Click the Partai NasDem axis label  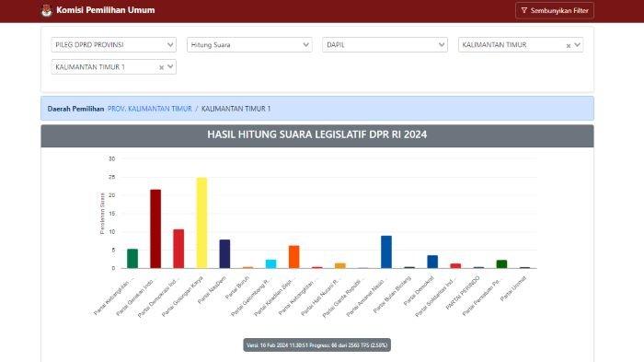tap(212, 290)
